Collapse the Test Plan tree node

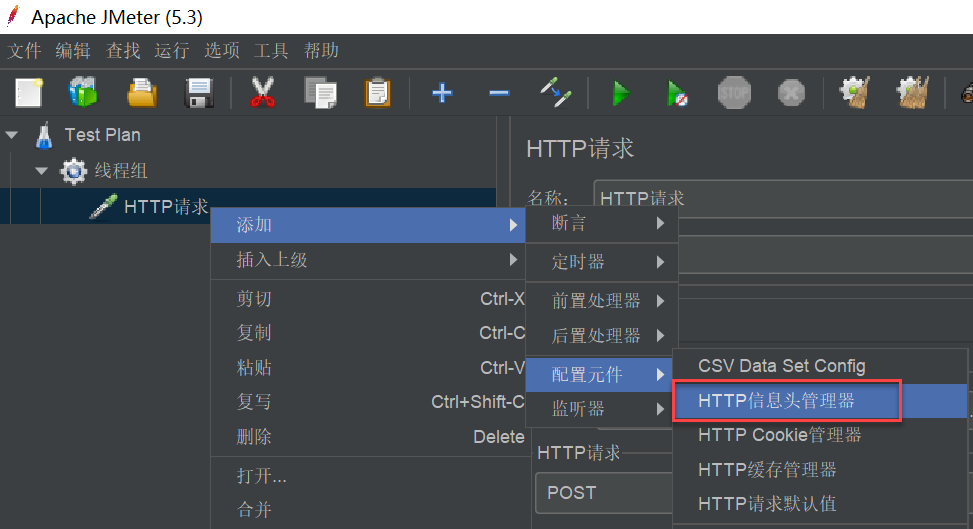point(12,134)
